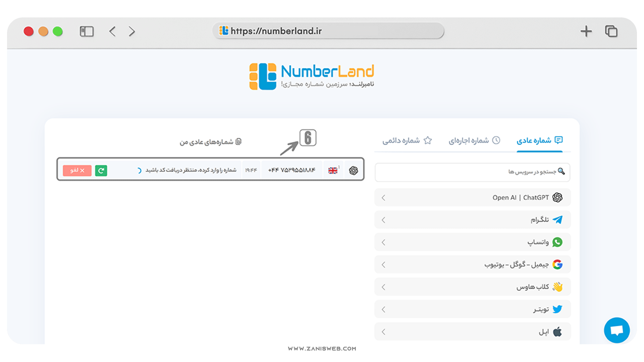The width and height of the screenshot is (644, 362).
Task: Click the Clubhouse waving hand icon
Action: pyautogui.click(x=557, y=287)
